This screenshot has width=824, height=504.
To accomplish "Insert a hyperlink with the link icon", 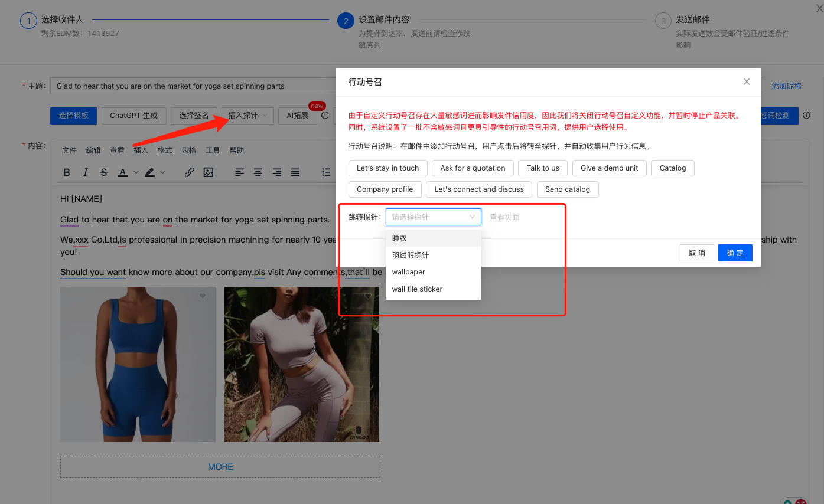I will [190, 172].
